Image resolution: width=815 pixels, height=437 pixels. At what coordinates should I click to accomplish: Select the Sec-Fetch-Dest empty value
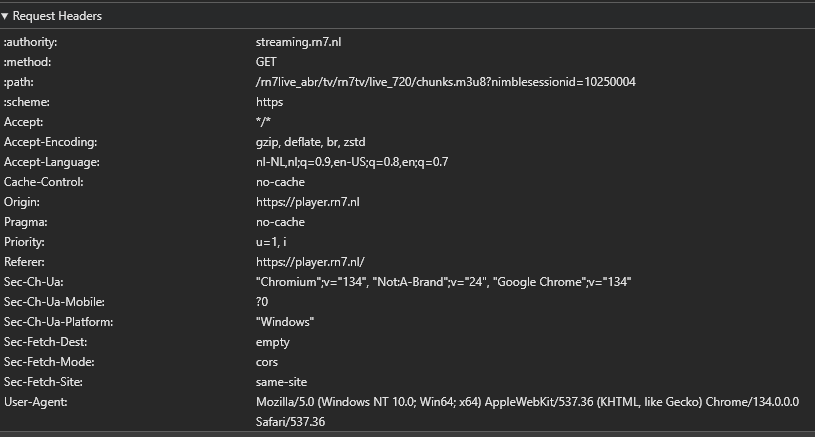click(272, 342)
